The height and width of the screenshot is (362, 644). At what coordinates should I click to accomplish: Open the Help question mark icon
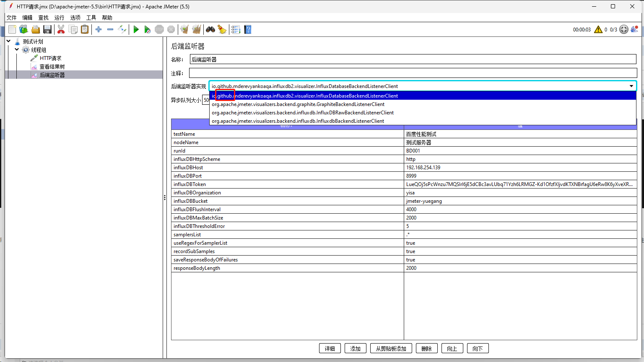[248, 29]
